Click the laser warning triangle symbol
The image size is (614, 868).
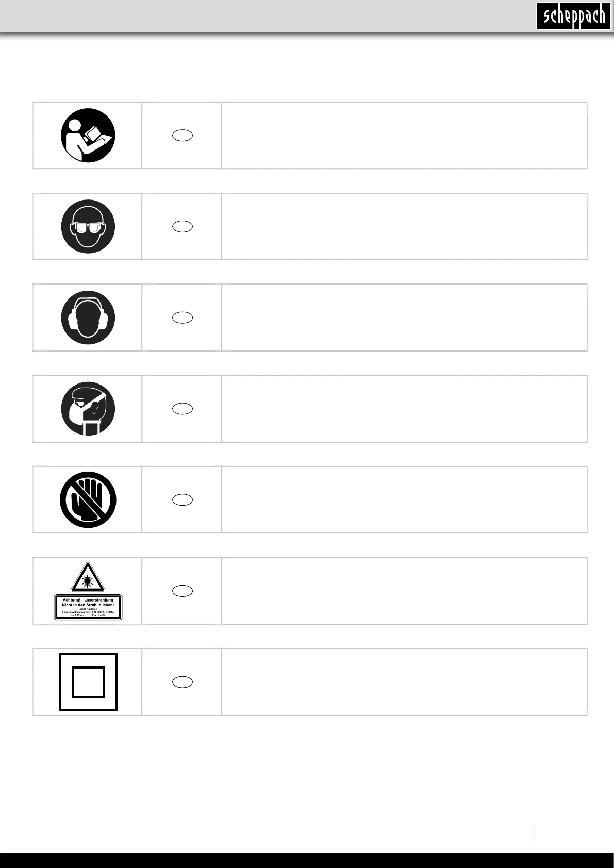click(x=88, y=576)
